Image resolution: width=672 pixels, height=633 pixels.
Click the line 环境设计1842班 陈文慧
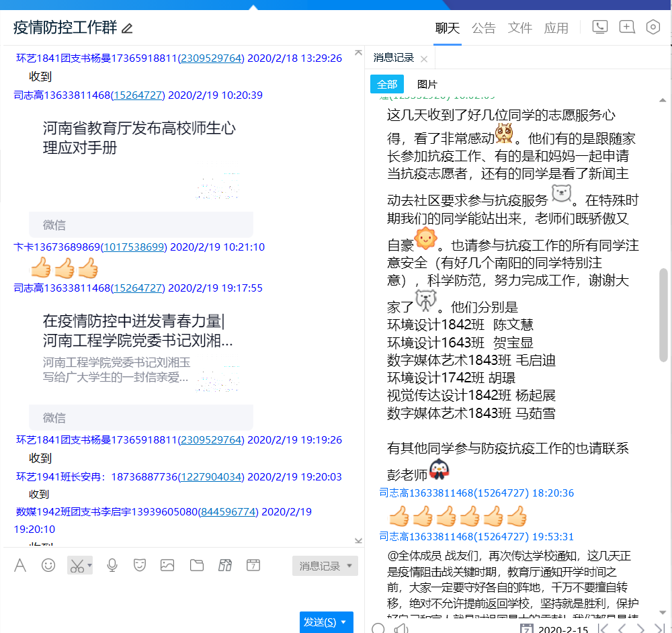coord(460,325)
